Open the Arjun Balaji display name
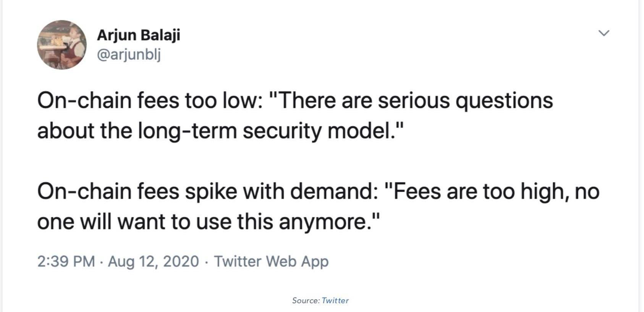This screenshot has height=312, width=644. [x=139, y=35]
